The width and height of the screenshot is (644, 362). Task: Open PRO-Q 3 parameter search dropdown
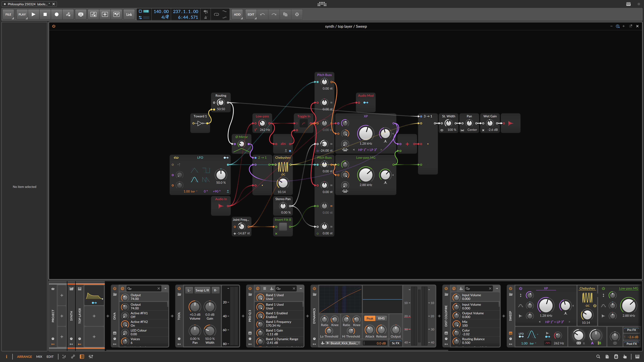point(278,289)
